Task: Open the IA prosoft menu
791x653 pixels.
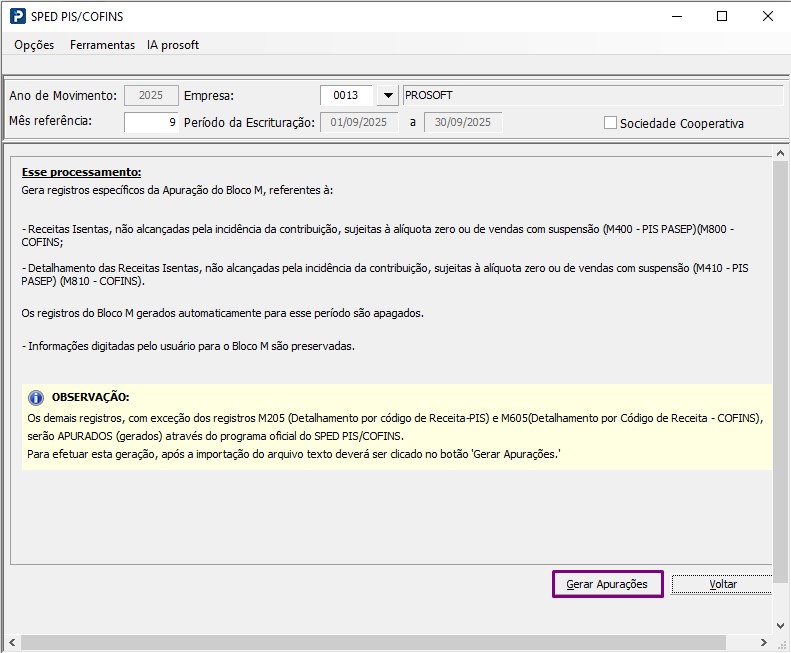Action: (x=173, y=45)
